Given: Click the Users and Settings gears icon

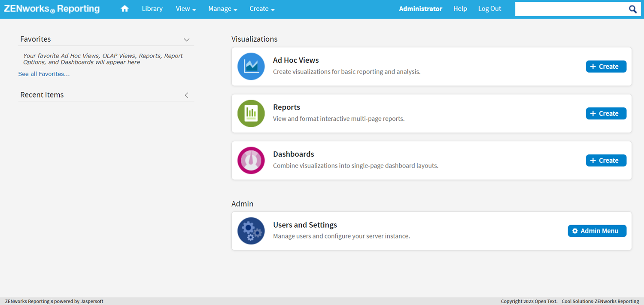Looking at the screenshot, I should click(251, 231).
